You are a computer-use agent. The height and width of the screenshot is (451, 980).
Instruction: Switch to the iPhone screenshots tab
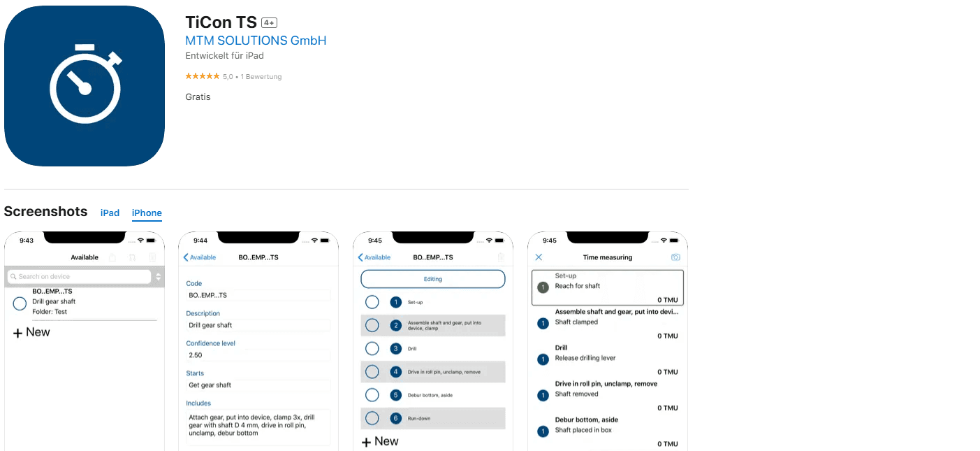pos(147,213)
